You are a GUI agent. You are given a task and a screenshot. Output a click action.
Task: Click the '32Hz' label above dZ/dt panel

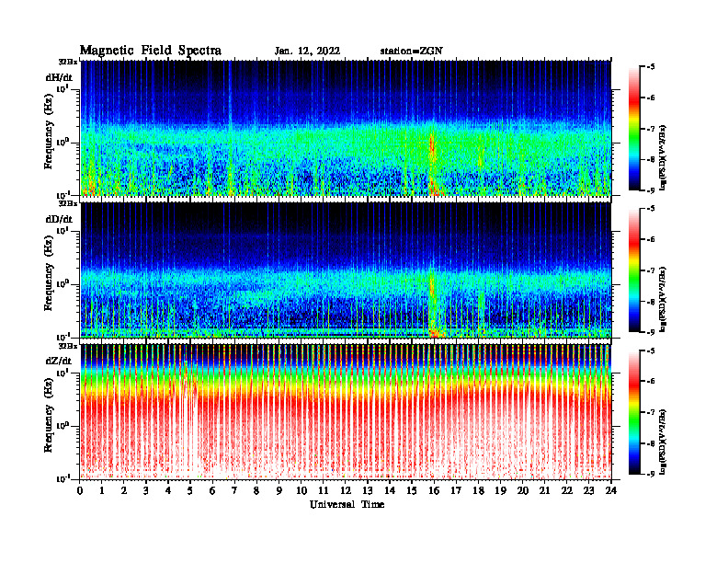pyautogui.click(x=67, y=346)
